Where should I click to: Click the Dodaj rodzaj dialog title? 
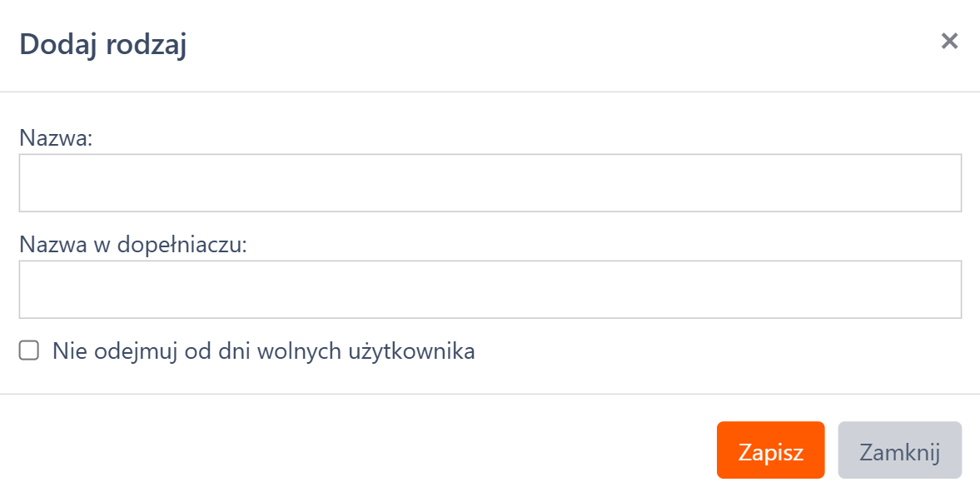point(102,44)
